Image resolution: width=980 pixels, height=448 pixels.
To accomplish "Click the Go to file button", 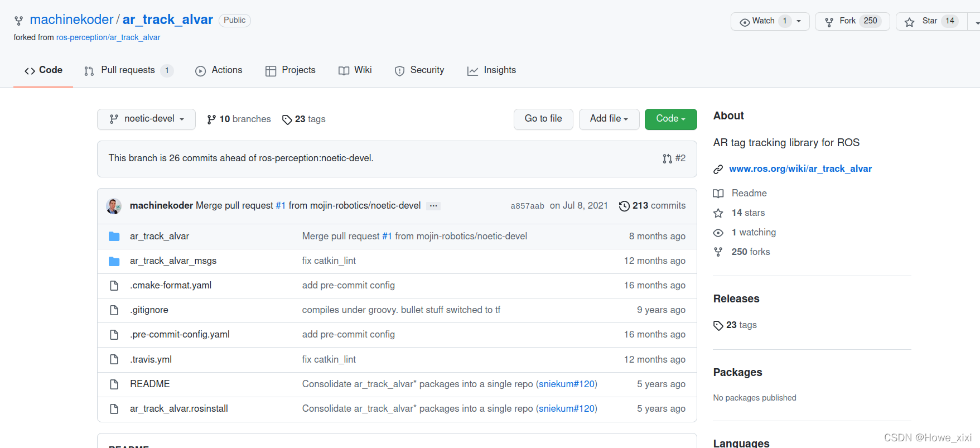I will tap(543, 119).
